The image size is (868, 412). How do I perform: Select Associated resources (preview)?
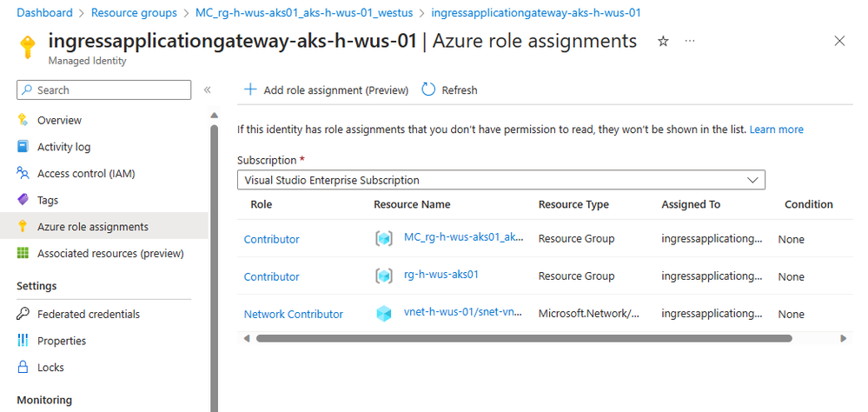coord(110,253)
